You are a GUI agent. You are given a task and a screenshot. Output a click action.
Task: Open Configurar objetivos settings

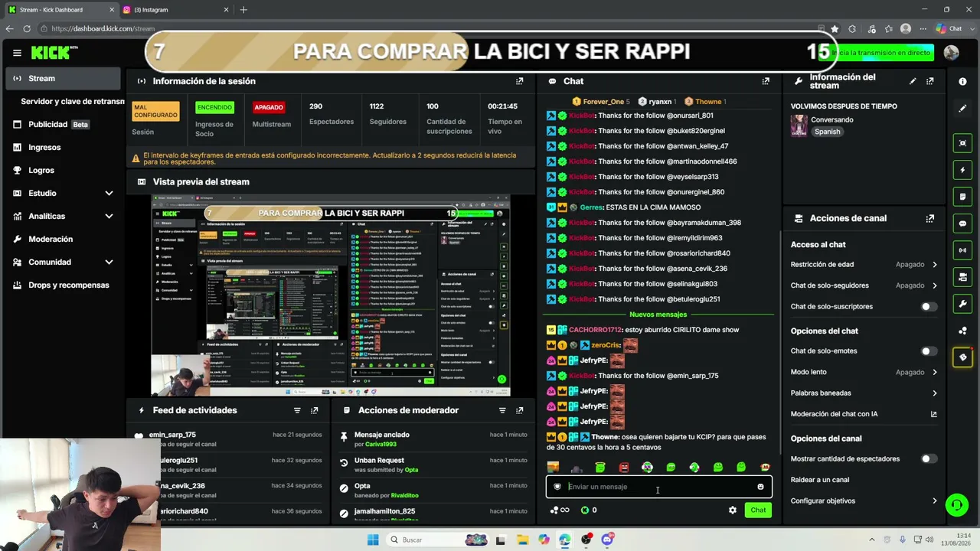864,501
